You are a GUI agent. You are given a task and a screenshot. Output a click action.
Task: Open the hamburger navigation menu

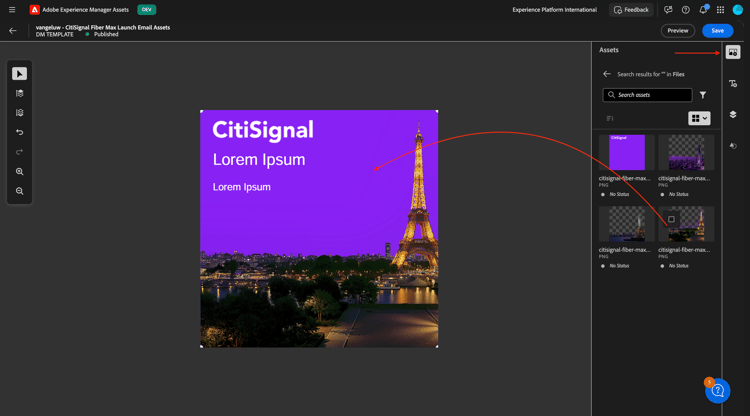pos(12,10)
